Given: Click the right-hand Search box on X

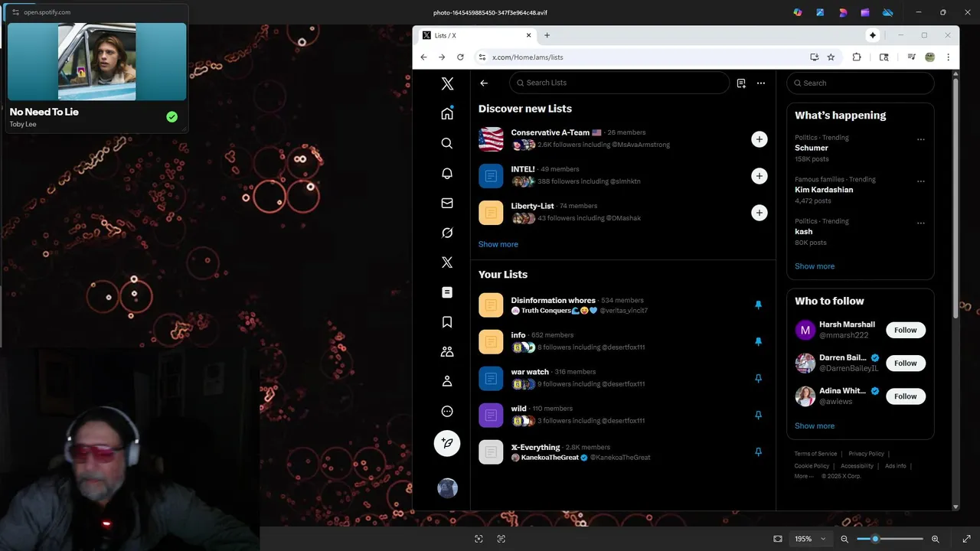Looking at the screenshot, I should [861, 83].
